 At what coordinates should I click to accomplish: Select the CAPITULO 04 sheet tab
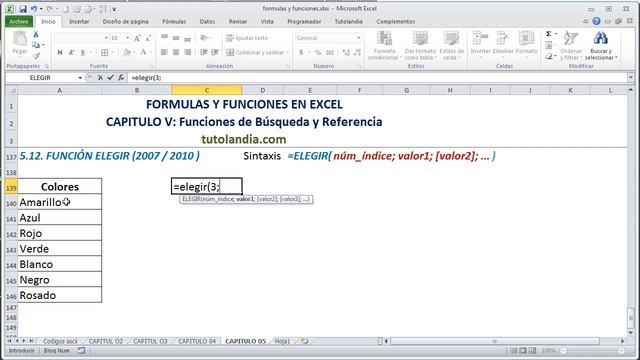(197, 341)
